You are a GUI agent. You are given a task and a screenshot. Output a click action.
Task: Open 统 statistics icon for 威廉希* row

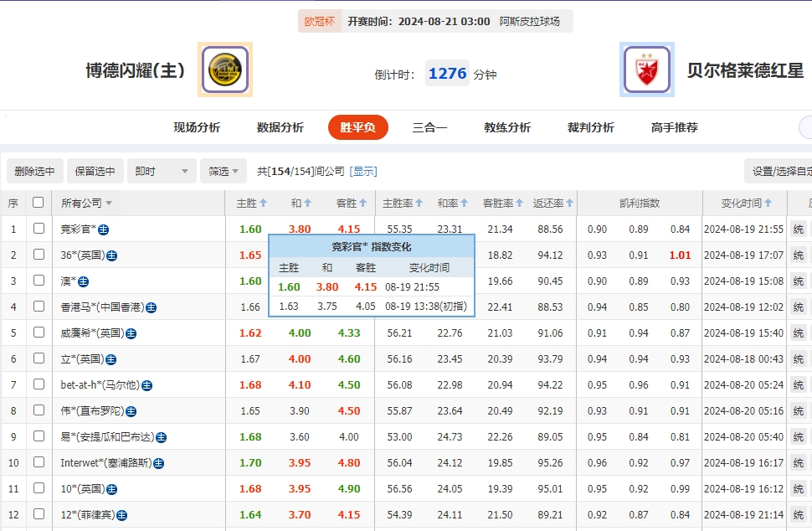tap(798, 333)
